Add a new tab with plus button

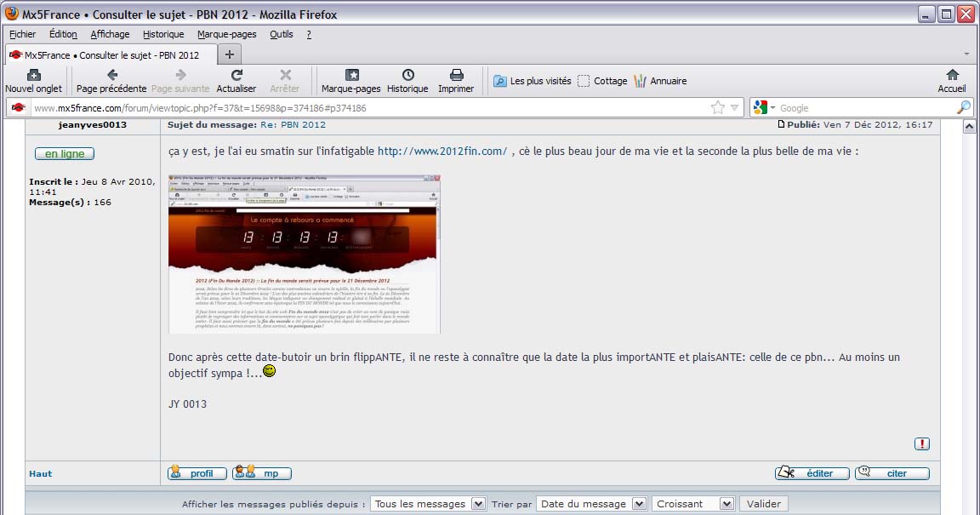click(x=230, y=54)
